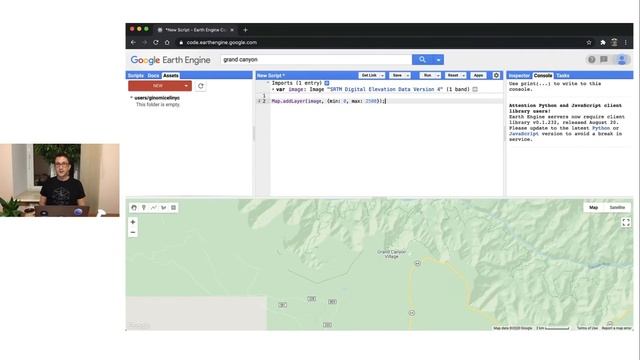
Task: Select the draw polygon shape tool
Action: (164, 208)
